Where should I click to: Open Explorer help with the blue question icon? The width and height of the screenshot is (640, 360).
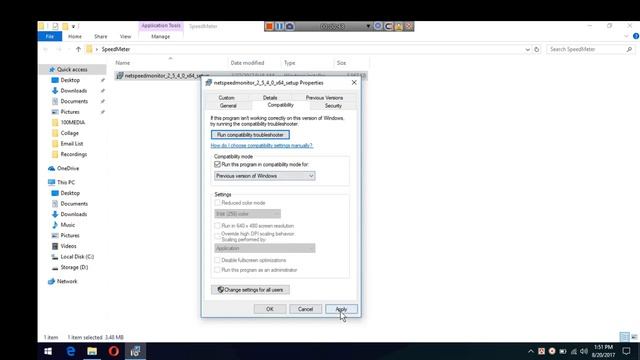[x=636, y=36]
